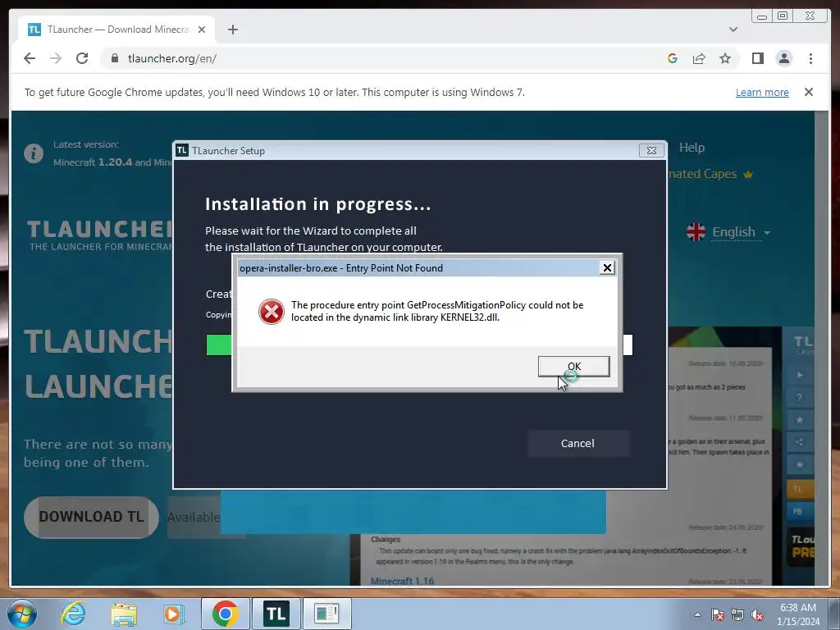840x630 pixels.
Task: Launch Internet Explorer from the taskbar
Action: 72,614
